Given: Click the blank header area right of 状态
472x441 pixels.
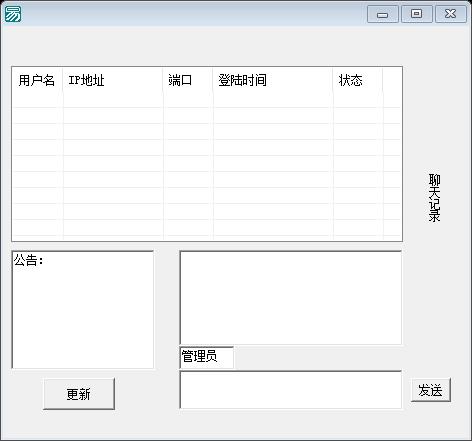Looking at the screenshot, I should coord(392,80).
